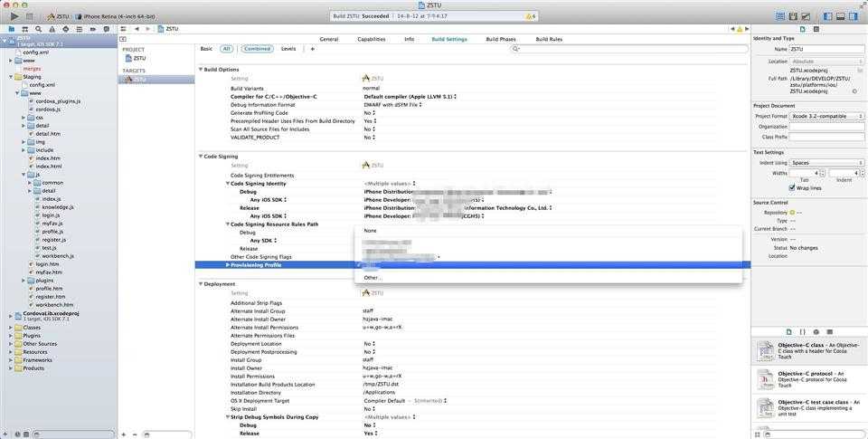Click the Name field in Identity and Type

click(x=827, y=50)
